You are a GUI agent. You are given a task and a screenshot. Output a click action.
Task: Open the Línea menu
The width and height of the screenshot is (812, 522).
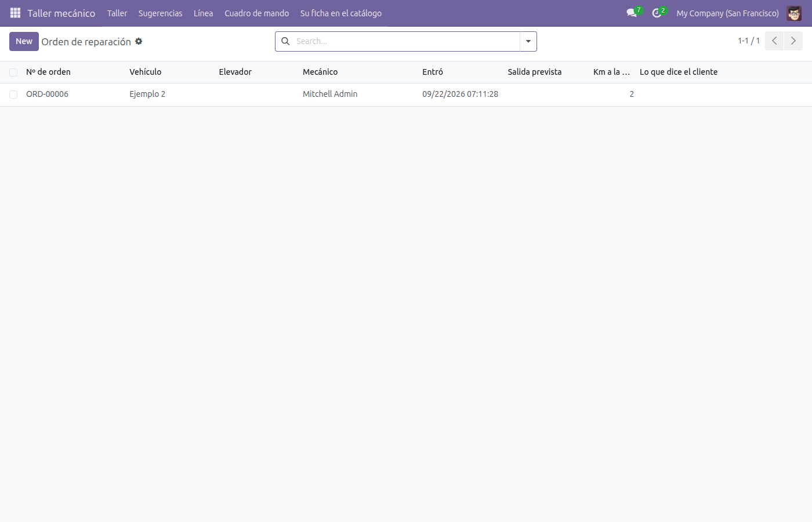pyautogui.click(x=203, y=13)
